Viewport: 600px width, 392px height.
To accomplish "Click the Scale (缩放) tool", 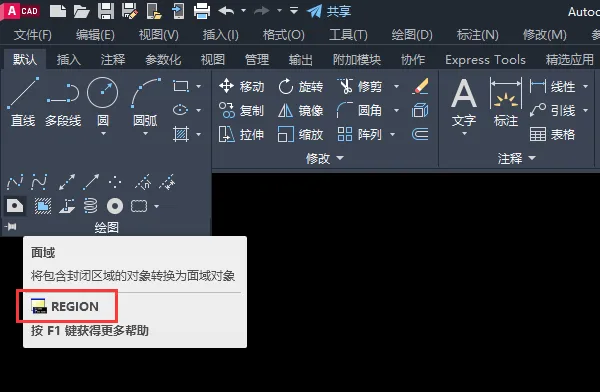I will click(301, 134).
